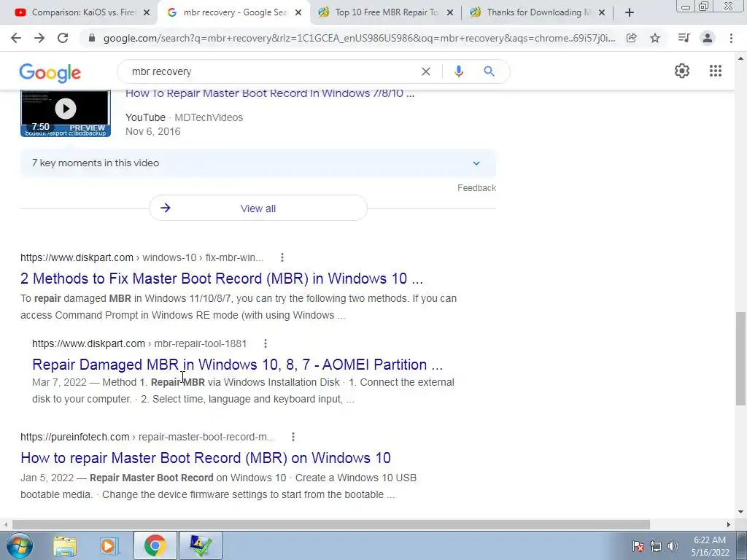The width and height of the screenshot is (747, 560).
Task: Open the taskbar clock showing 6:22 AM
Action: click(x=710, y=546)
